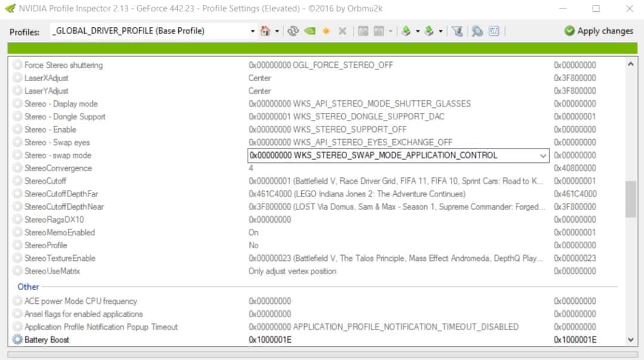Click the gear icon beside Battery Boost

(x=17, y=340)
